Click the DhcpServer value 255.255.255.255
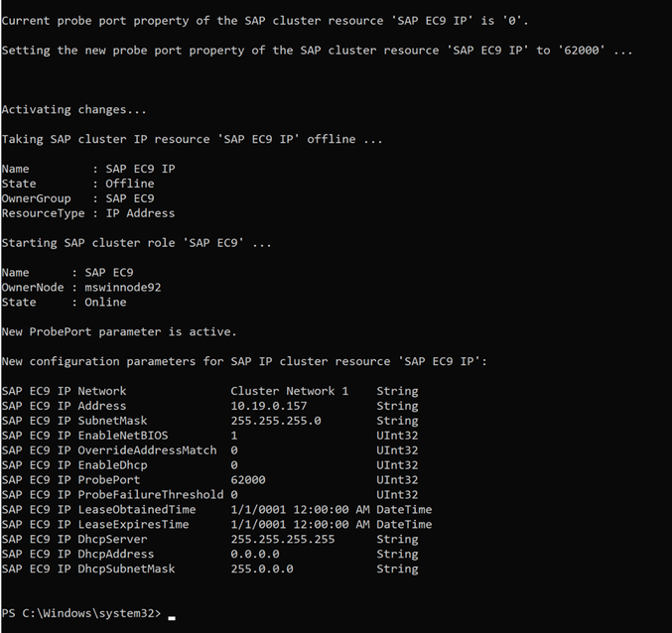This screenshot has width=672, height=633. coord(282,539)
